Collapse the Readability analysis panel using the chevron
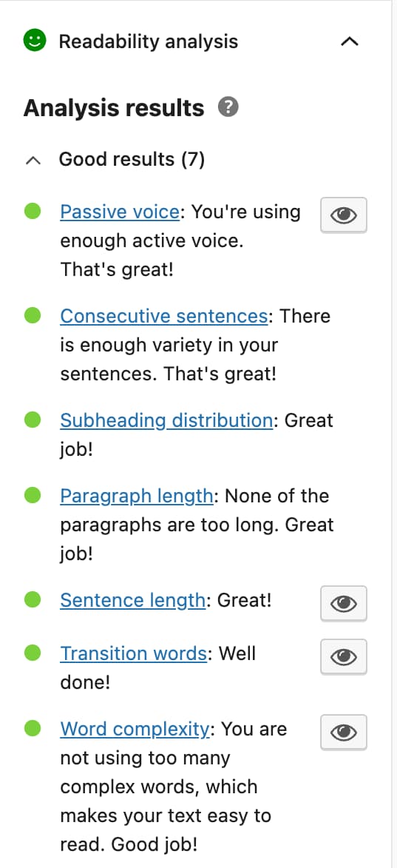Viewport: 397px width, 868px height. click(x=350, y=41)
